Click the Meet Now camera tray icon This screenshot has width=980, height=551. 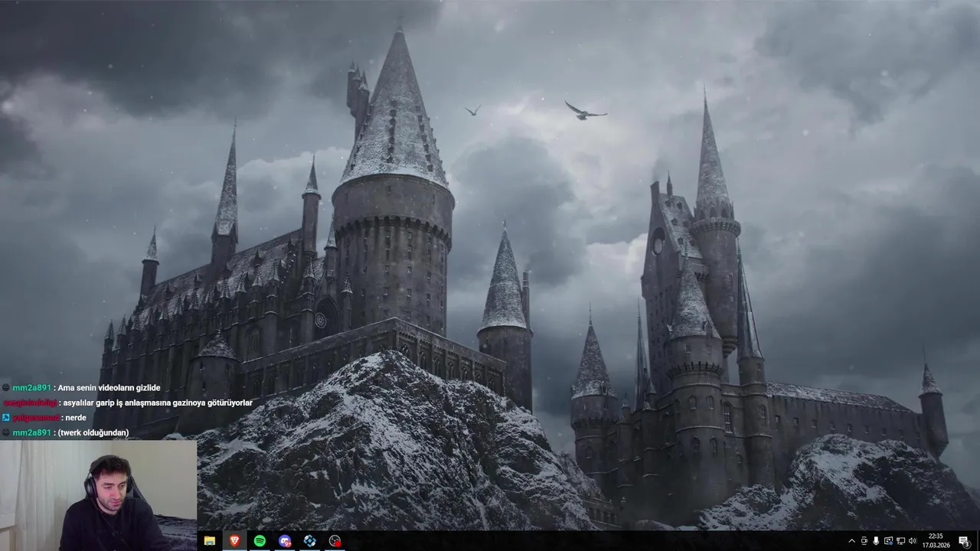click(864, 541)
